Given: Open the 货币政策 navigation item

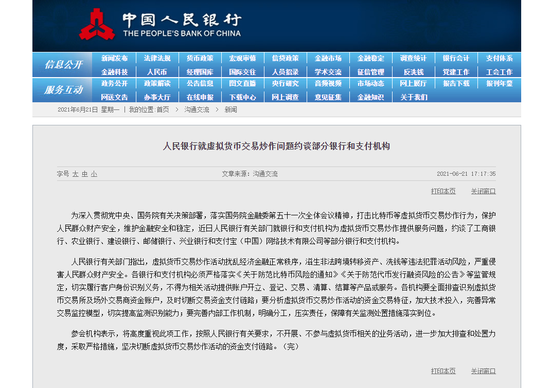Looking at the screenshot, I should coord(200,58).
